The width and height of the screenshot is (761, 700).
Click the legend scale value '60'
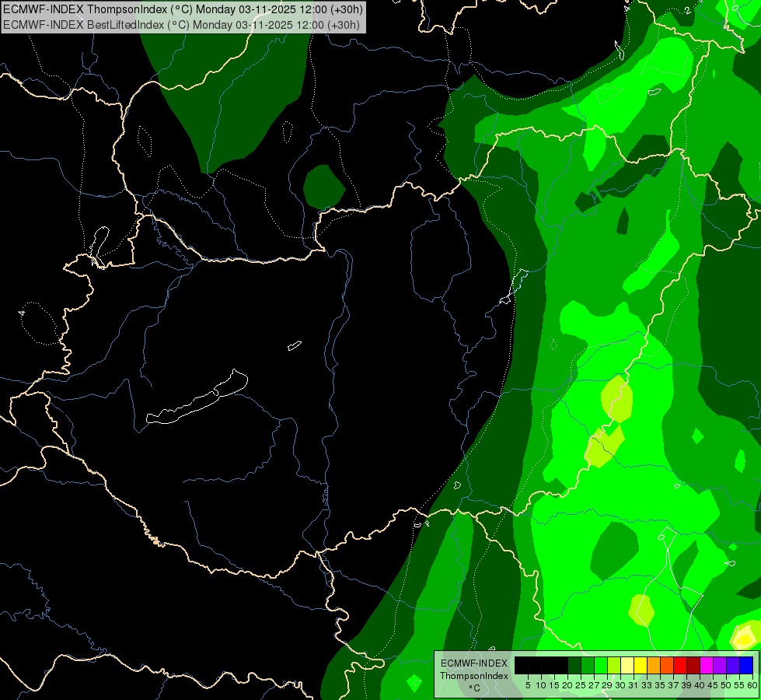752,685
